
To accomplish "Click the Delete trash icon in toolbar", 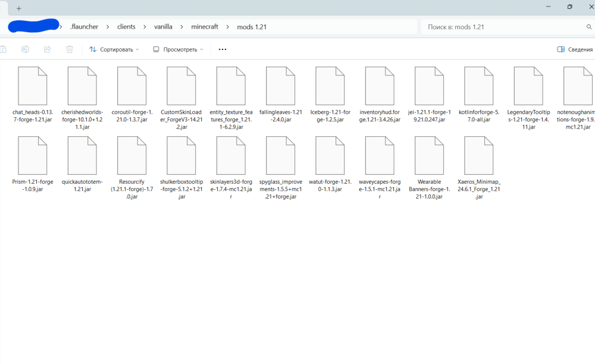I will coord(70,49).
